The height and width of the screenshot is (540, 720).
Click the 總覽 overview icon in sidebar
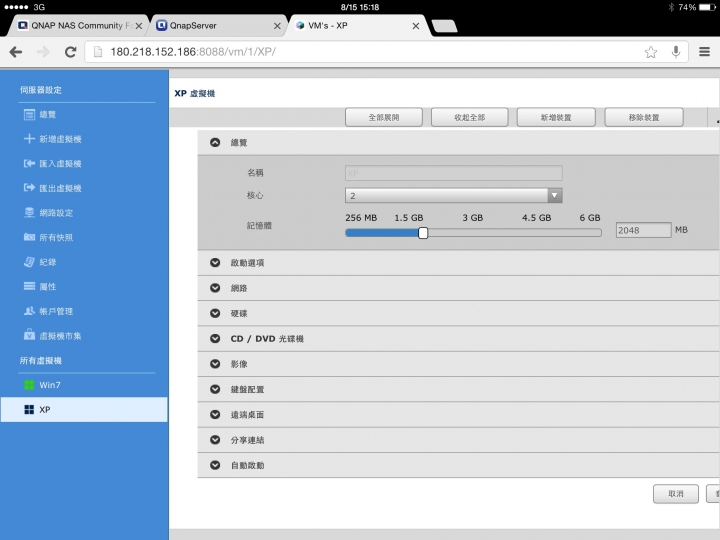coord(29,114)
